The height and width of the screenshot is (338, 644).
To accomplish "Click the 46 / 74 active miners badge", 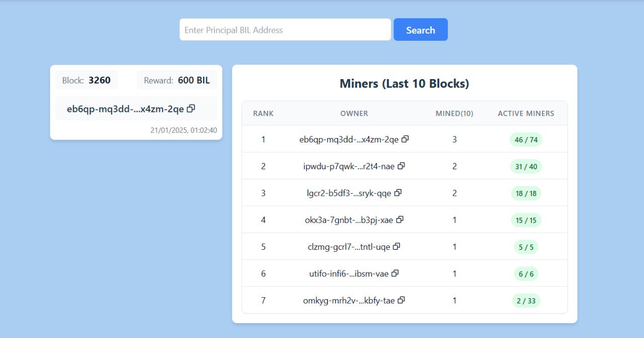I will click(526, 140).
